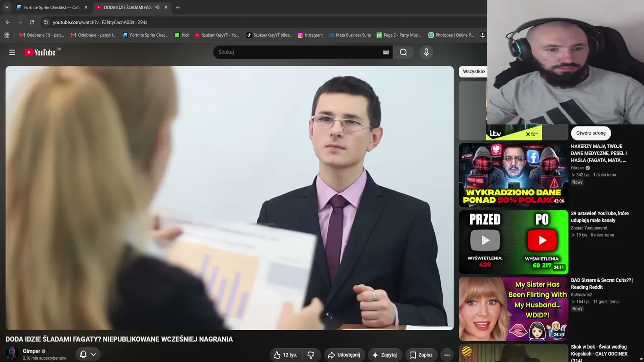Open Page 2 - Party Music bookmark
644x362 pixels.
click(399, 35)
